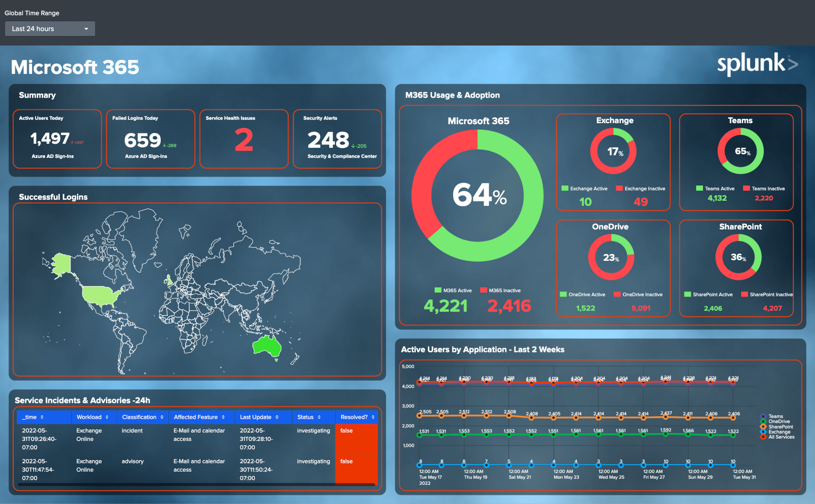Viewport: 815px width, 504px height.
Task: Click the Service Health Issues value 2
Action: tap(244, 139)
